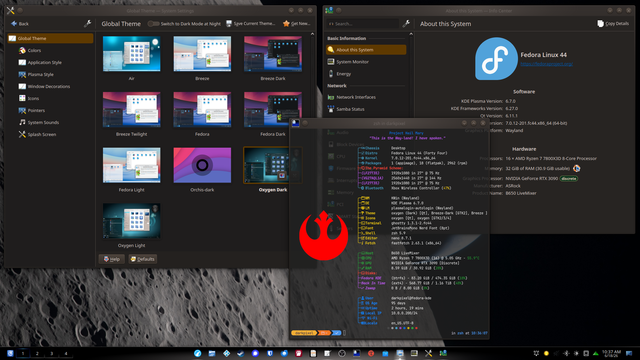Show hidden system tray icons arrow

pyautogui.click(x=596, y=353)
